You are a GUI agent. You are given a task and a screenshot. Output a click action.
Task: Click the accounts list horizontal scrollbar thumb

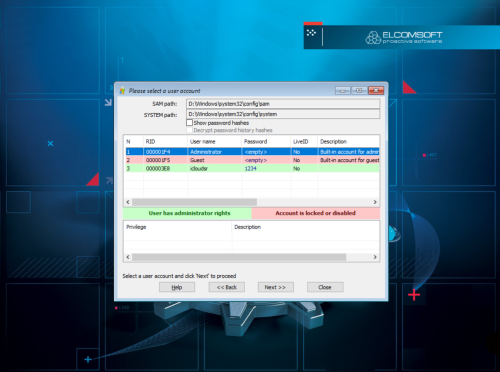coord(194,202)
